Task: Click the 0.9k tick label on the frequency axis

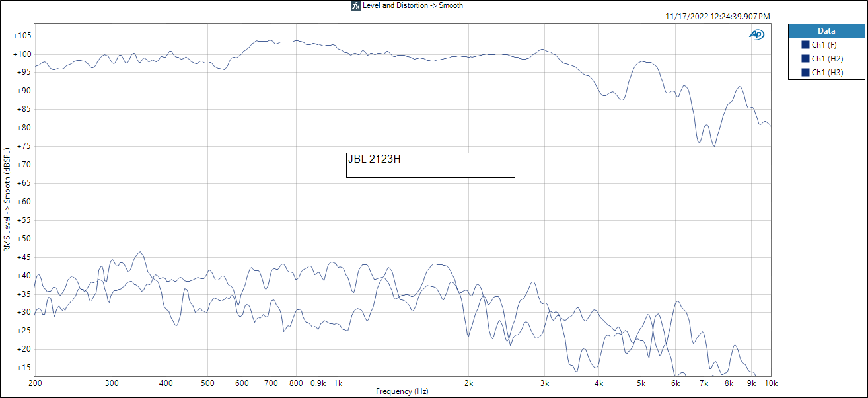Action: pyautogui.click(x=318, y=383)
